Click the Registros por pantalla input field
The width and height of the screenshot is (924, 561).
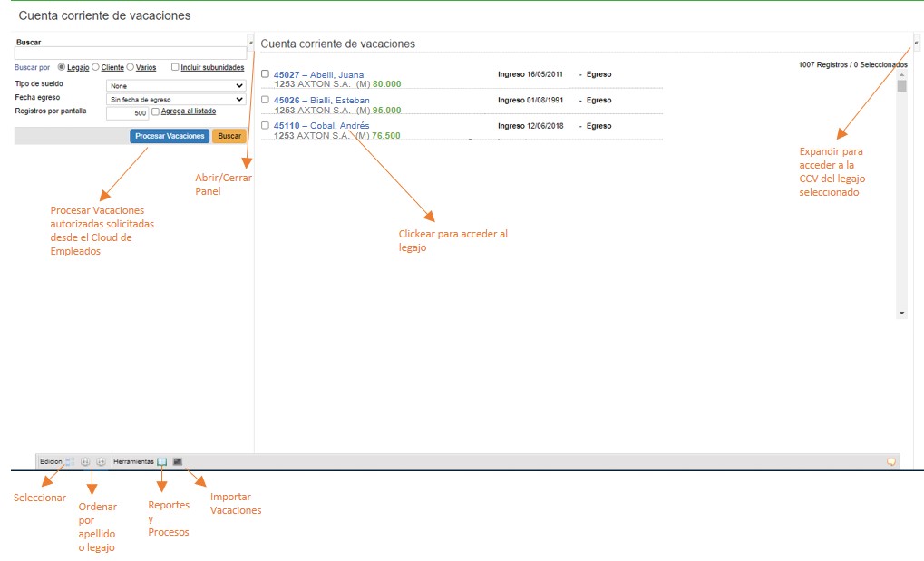coord(127,113)
